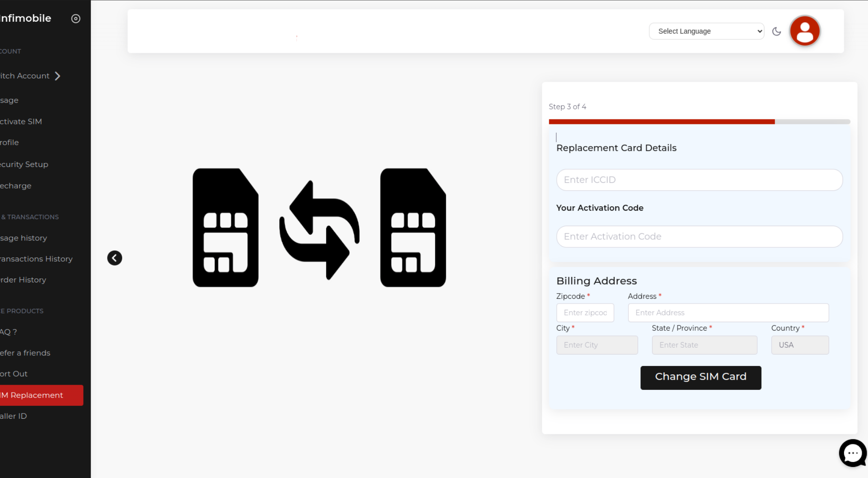The width and height of the screenshot is (868, 478).
Task: Click the Zipcode input box
Action: (585, 313)
